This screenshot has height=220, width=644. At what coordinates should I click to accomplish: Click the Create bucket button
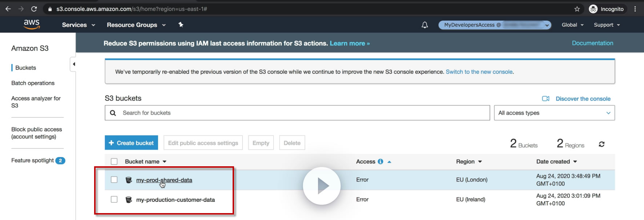131,143
